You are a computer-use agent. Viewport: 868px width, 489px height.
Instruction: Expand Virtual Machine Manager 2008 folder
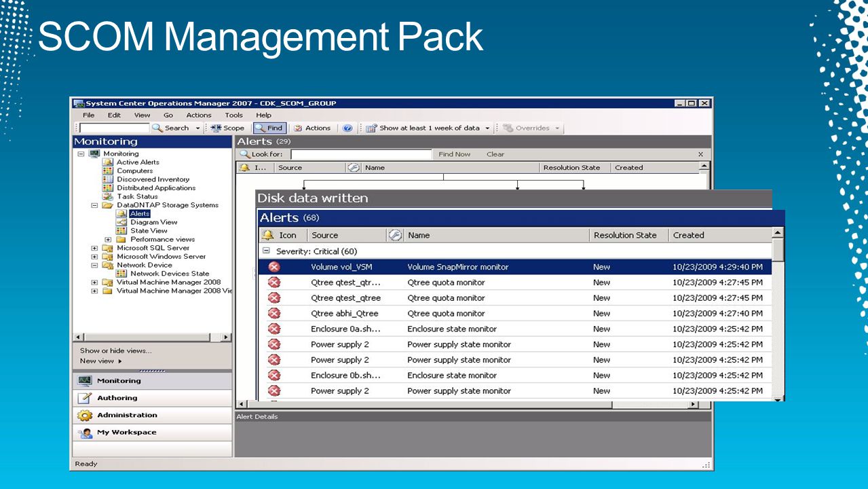click(94, 283)
